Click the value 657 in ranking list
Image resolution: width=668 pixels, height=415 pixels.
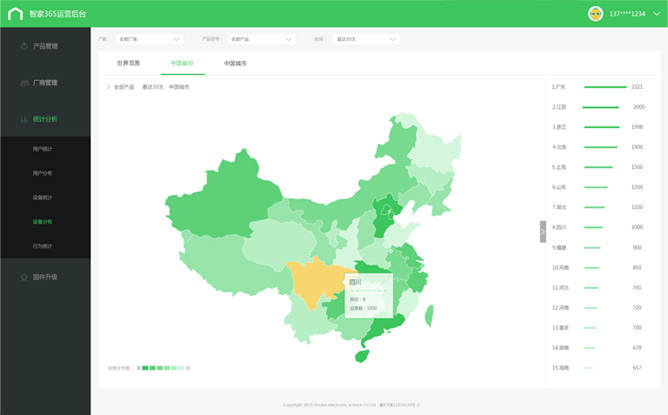(637, 368)
